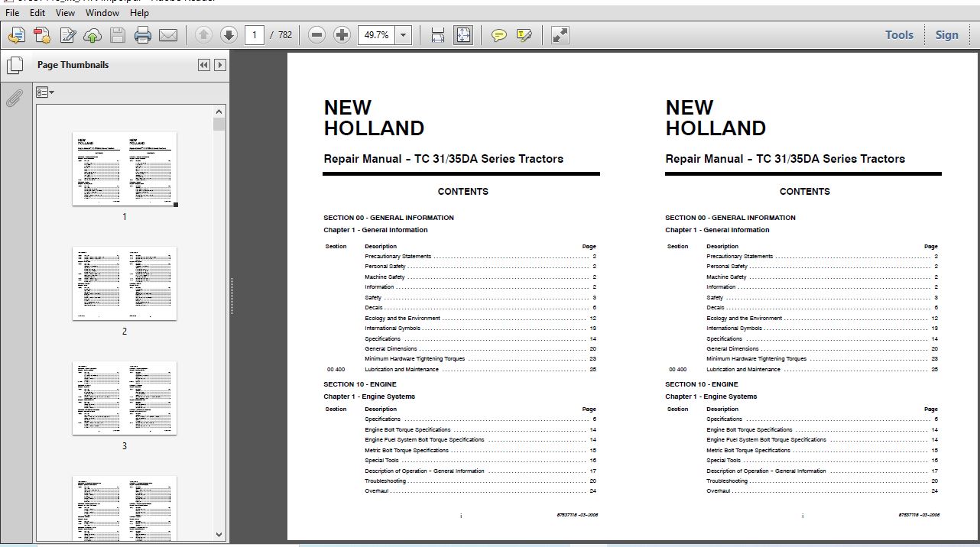This screenshot has height=547, width=980.
Task: Click the Page Thumbnails panel icon
Action: [15, 66]
